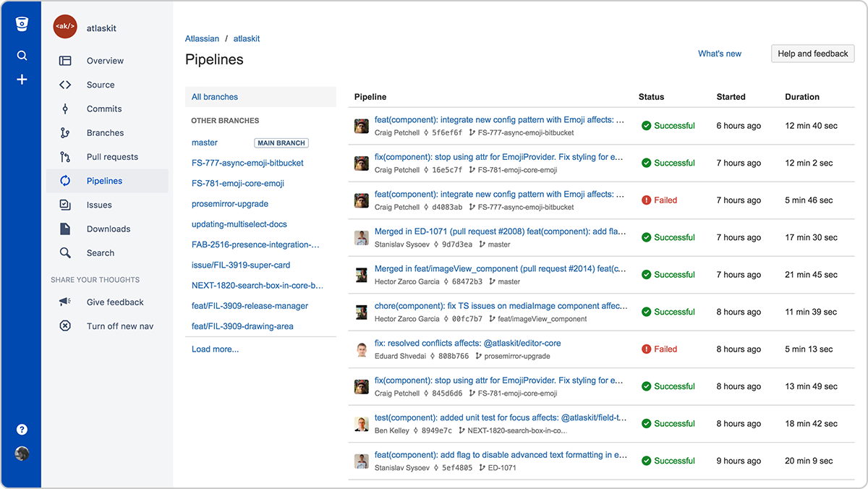868x489 pixels.
Task: Click the What's new link
Action: [x=719, y=54]
